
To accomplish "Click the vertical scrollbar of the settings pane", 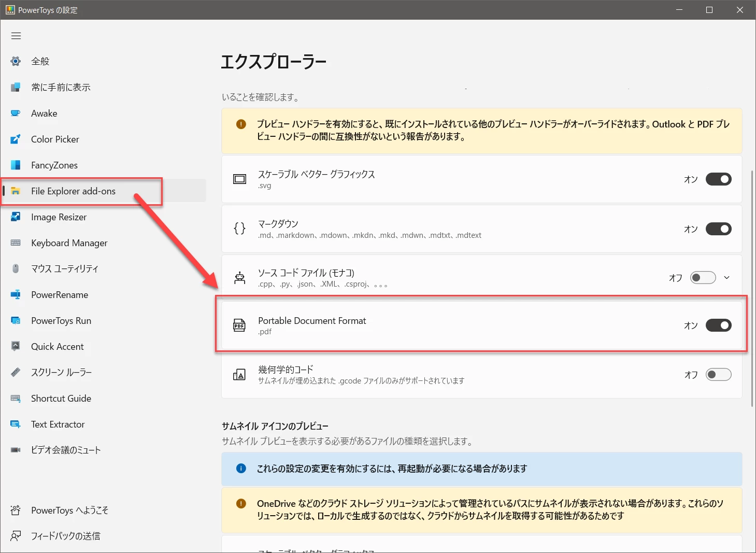I will 752,288.
